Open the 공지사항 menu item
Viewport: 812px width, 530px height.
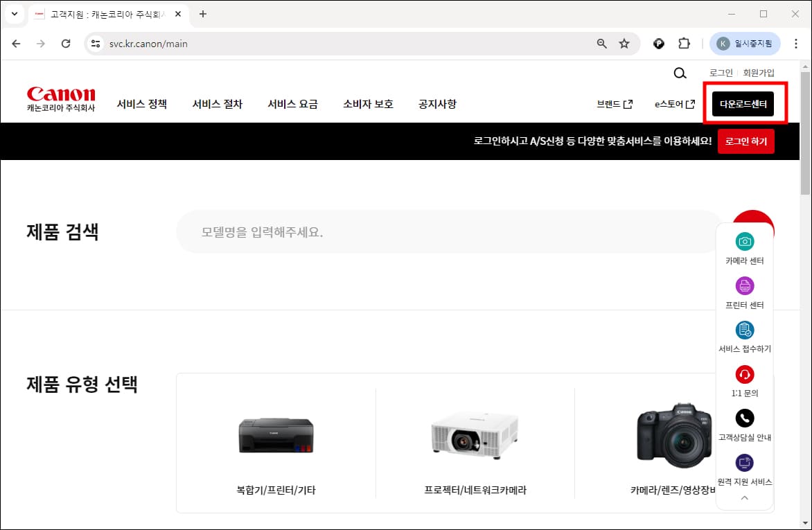click(x=437, y=104)
